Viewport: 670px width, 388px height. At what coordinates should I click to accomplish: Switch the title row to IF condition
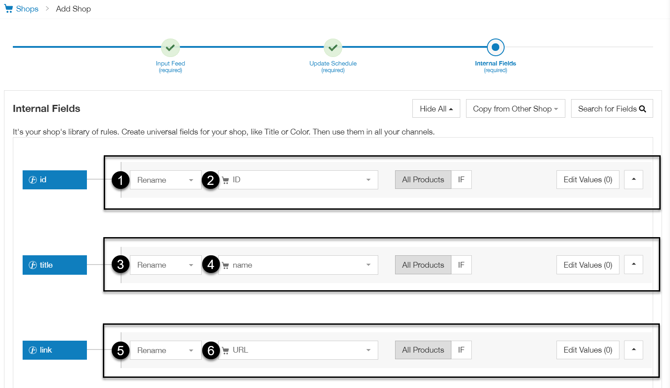(x=461, y=265)
